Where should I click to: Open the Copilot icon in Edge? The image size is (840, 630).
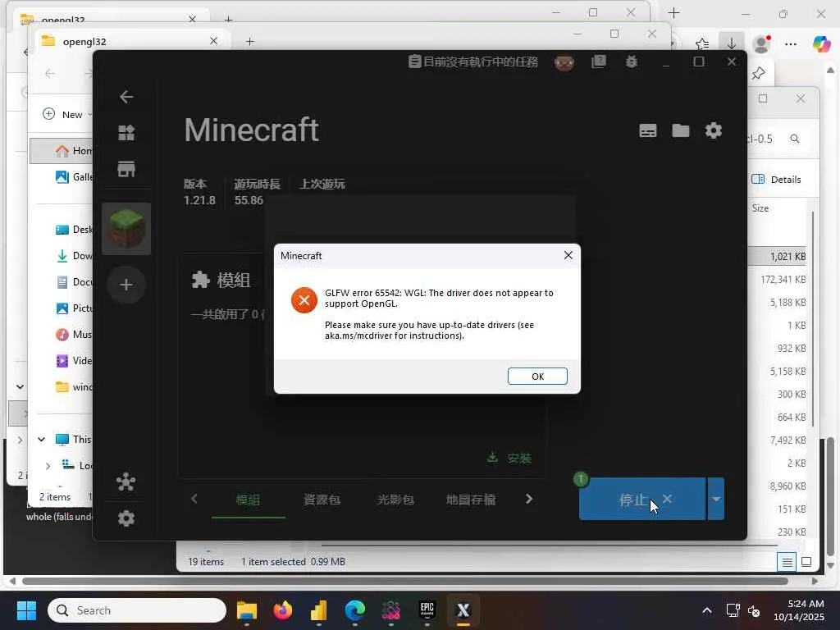pyautogui.click(x=821, y=44)
